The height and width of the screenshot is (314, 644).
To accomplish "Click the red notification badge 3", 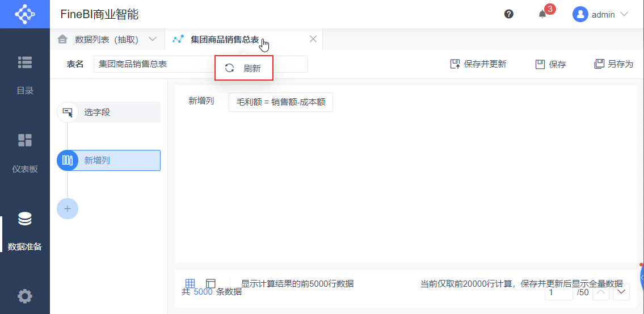I will tap(550, 9).
